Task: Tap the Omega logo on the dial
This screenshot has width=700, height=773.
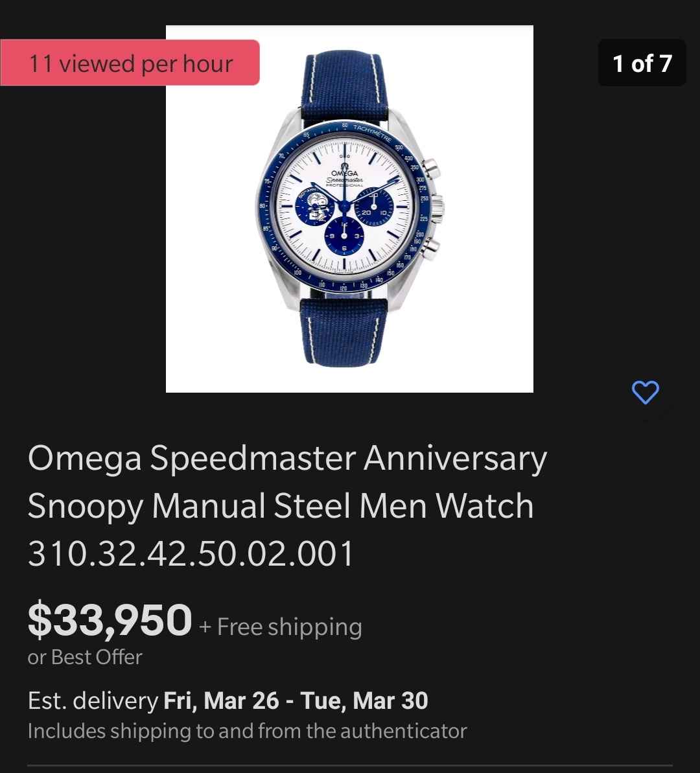Action: (345, 172)
